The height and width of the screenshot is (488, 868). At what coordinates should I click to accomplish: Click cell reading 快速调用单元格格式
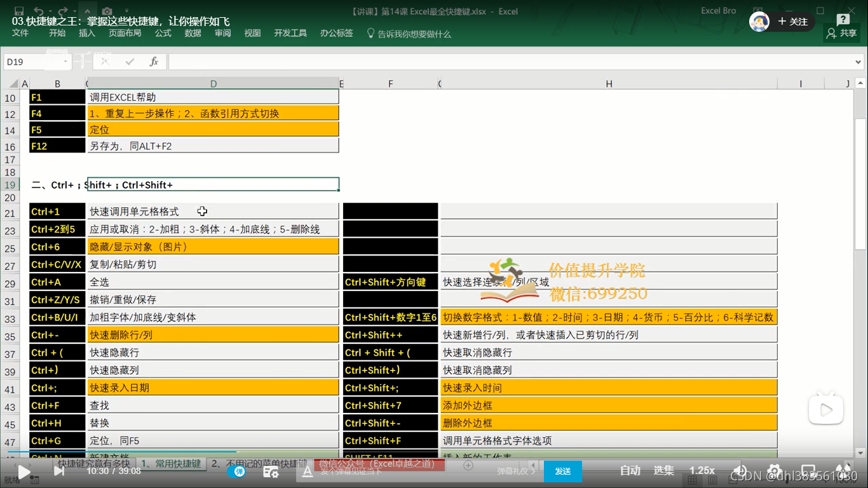pyautogui.click(x=213, y=211)
